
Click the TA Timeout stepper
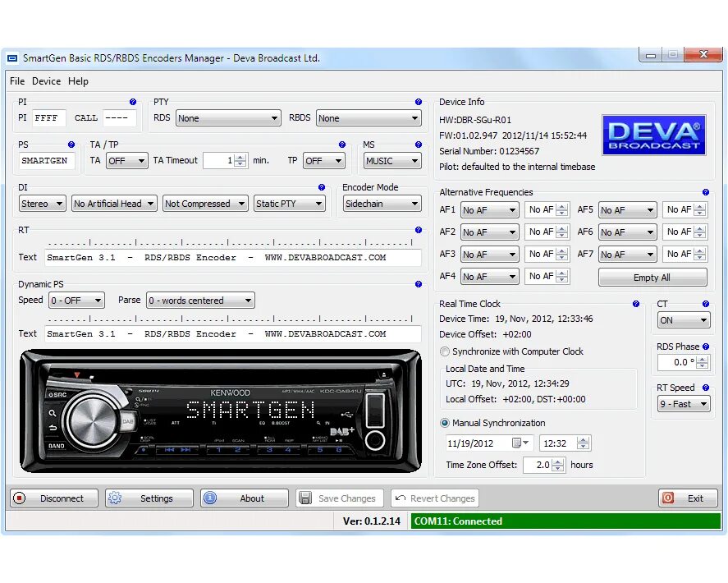point(240,161)
